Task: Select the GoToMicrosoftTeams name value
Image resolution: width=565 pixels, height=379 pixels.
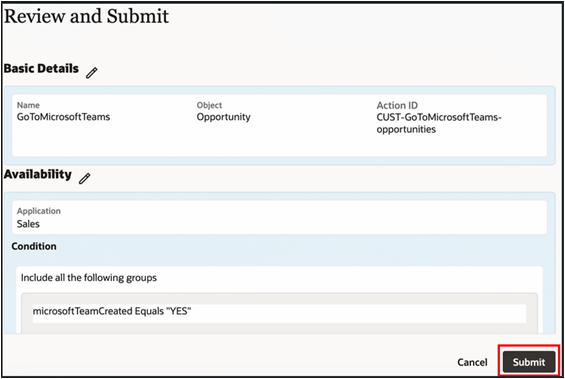Action: pyautogui.click(x=63, y=117)
